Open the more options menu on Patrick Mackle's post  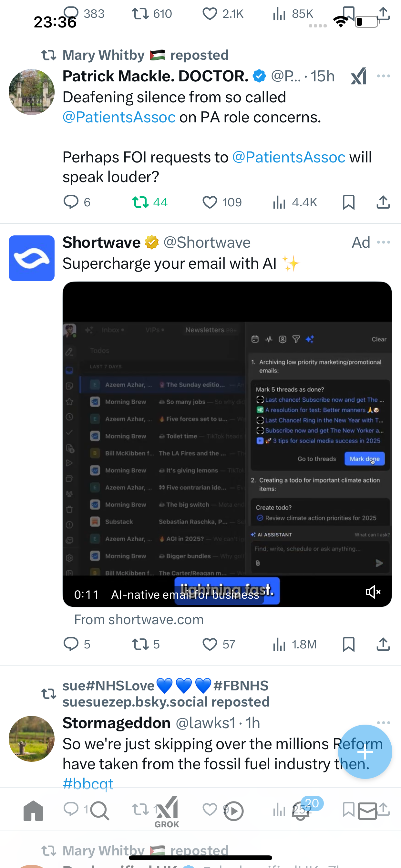click(x=384, y=76)
